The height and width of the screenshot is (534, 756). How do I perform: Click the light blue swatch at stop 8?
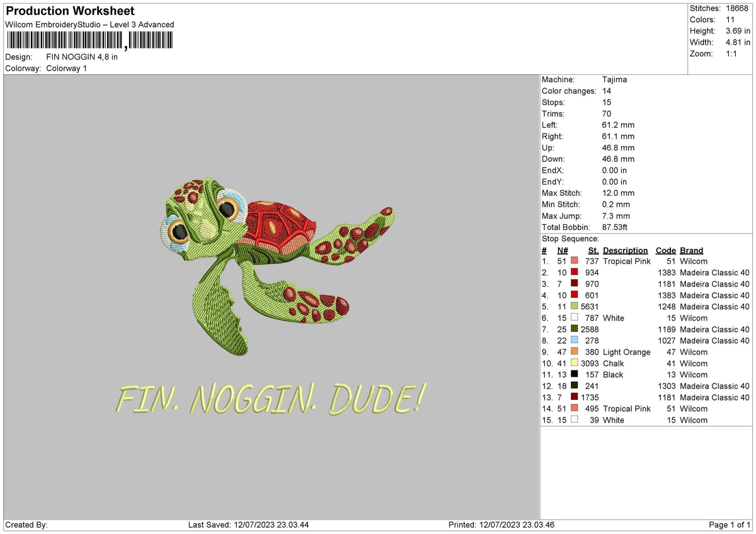click(x=574, y=341)
